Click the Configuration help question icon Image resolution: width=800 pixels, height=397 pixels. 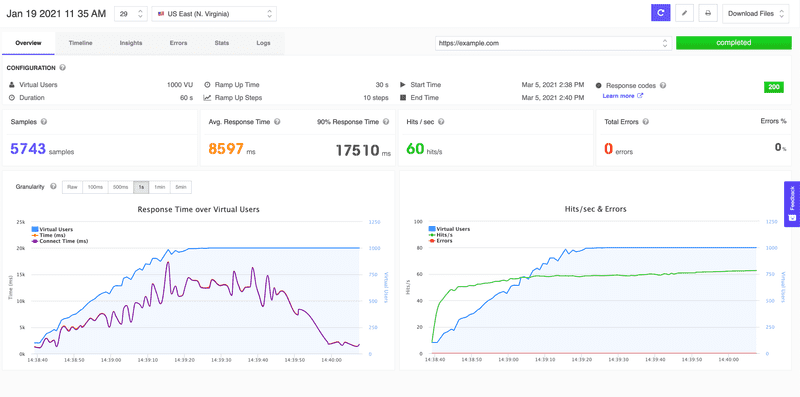point(63,67)
